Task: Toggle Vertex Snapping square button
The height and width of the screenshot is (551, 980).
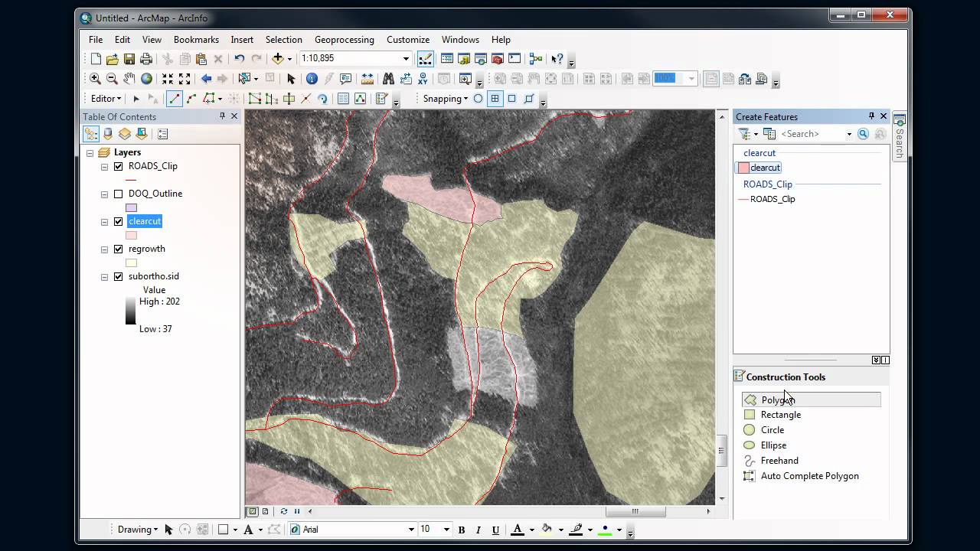Action: [512, 99]
